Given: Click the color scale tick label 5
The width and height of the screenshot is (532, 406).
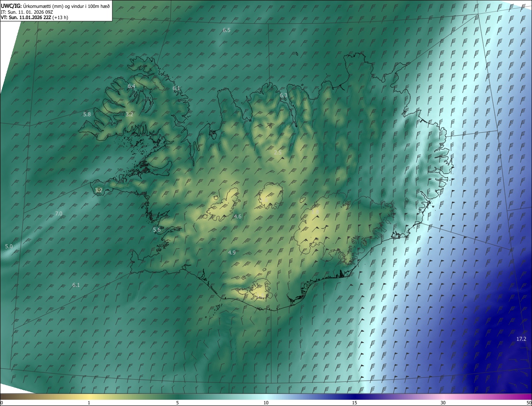Looking at the screenshot, I should point(177,403).
